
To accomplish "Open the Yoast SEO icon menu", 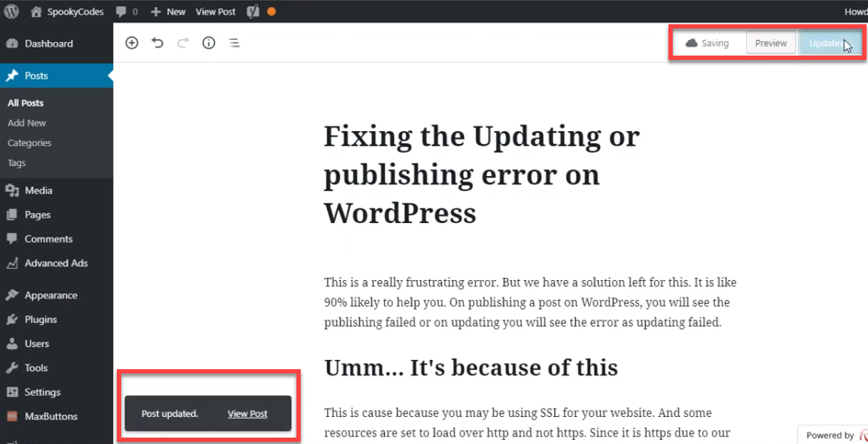I will 252,11.
